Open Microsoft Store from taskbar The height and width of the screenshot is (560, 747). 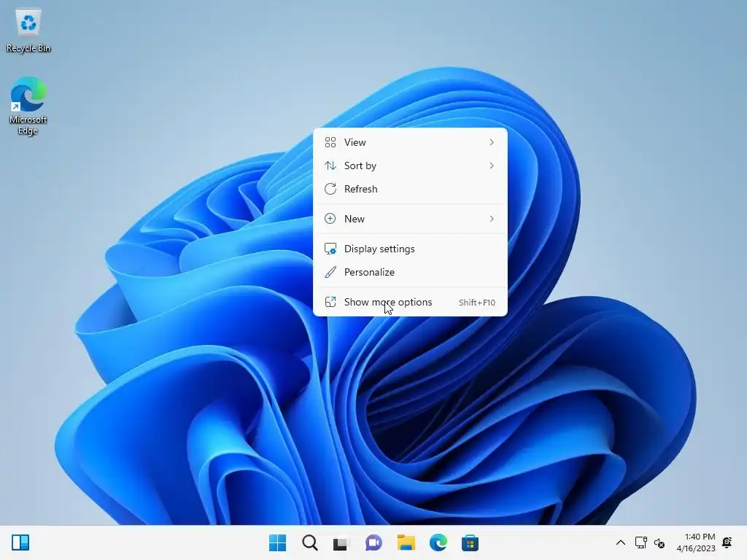[x=470, y=542]
